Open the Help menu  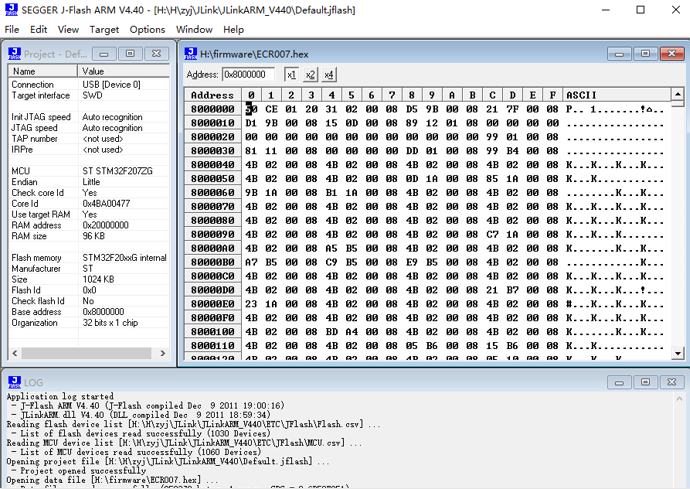[x=234, y=29]
